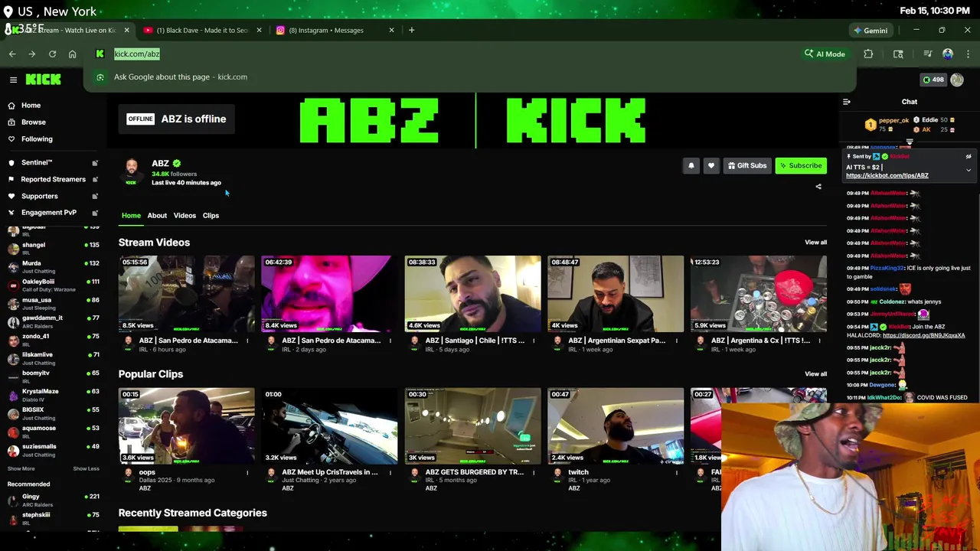Open the ABZ GETS BURGERED clip thumbnail
The width and height of the screenshot is (980, 551).
click(472, 425)
